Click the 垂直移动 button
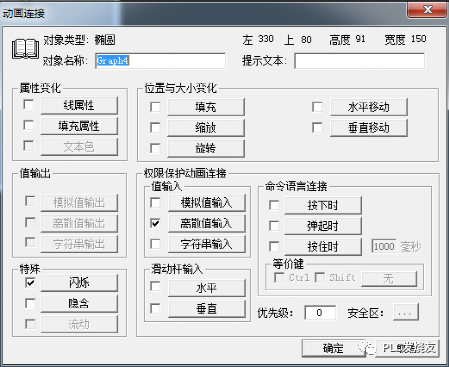The image size is (449, 367). coord(369,128)
